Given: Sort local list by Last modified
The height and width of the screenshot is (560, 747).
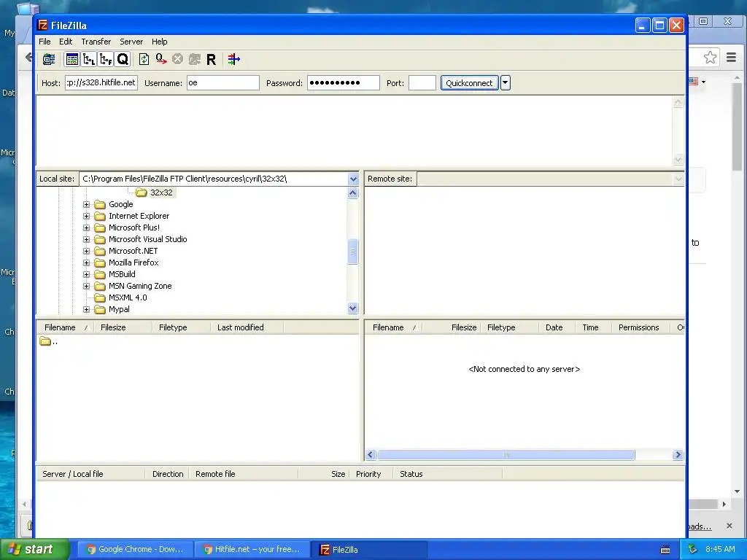Looking at the screenshot, I should click(247, 327).
